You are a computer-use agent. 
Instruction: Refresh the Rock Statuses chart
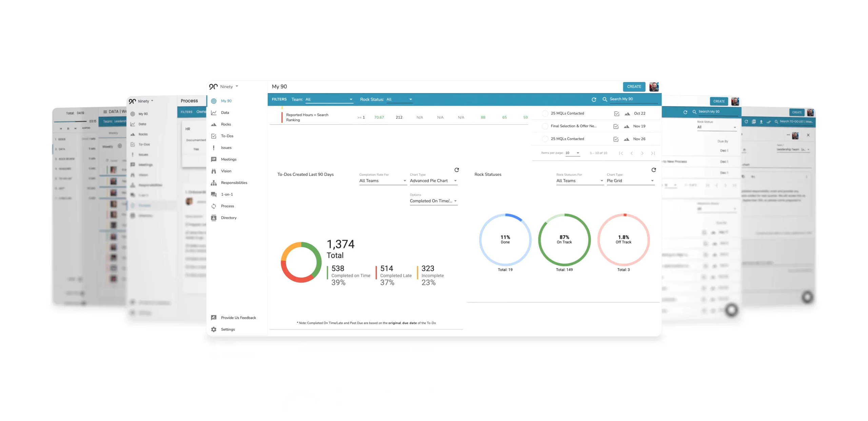(653, 170)
